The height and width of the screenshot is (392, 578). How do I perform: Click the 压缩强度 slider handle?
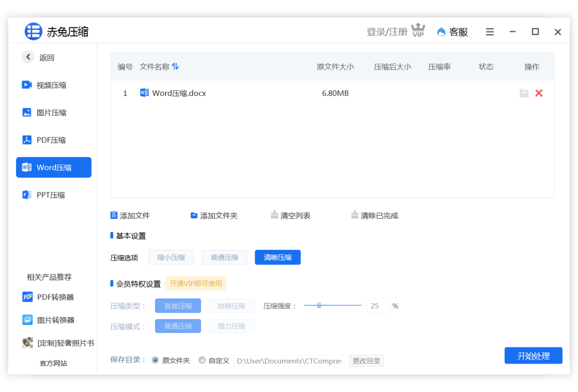coord(319,305)
